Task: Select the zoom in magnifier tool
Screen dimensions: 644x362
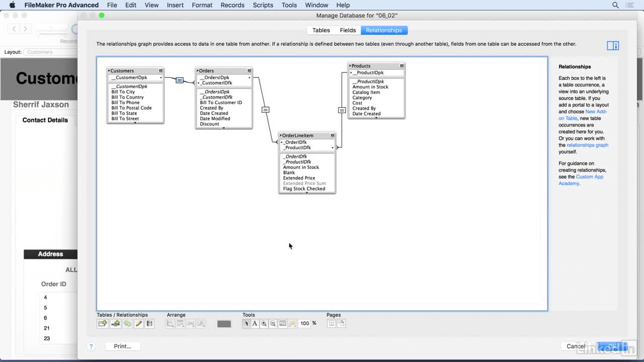Action: (264, 324)
